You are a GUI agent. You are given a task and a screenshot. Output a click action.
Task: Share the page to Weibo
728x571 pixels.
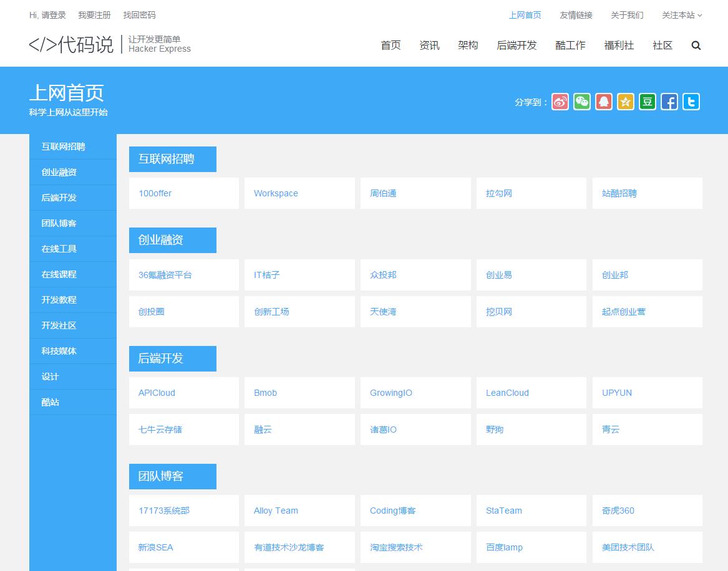tap(560, 102)
